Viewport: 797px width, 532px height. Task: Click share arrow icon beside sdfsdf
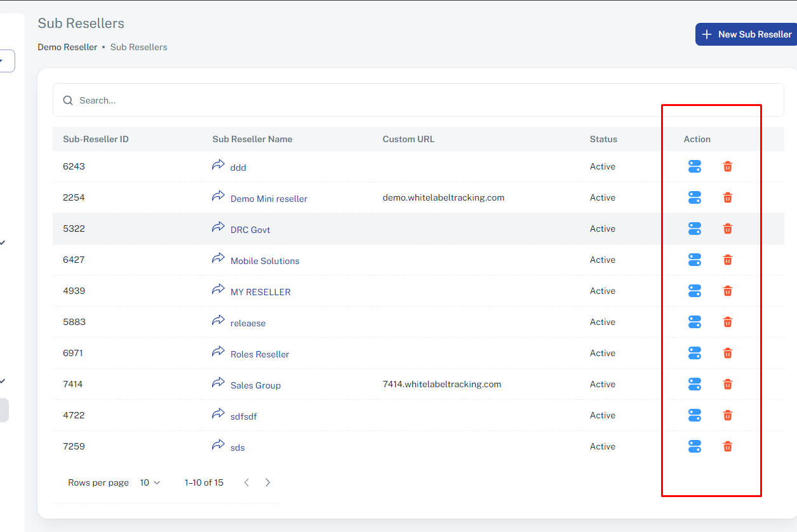point(218,414)
